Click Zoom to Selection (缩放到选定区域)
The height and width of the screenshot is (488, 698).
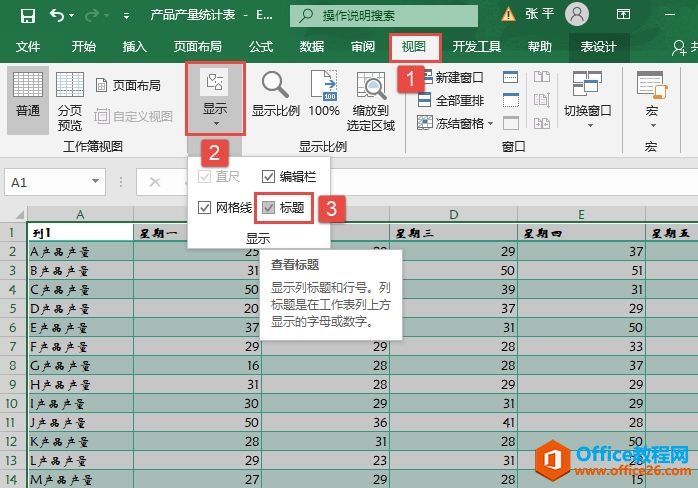click(x=371, y=100)
